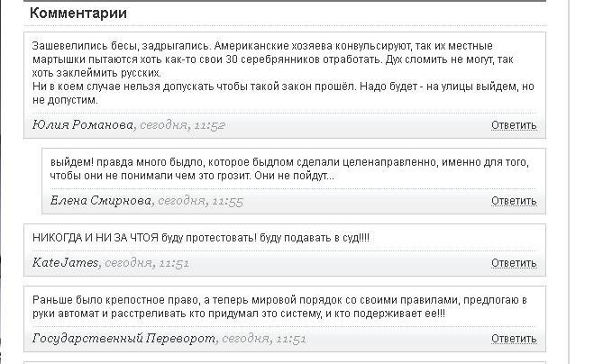Open author name Юлия Романова
Screen dimensions: 603x364
coord(83,125)
